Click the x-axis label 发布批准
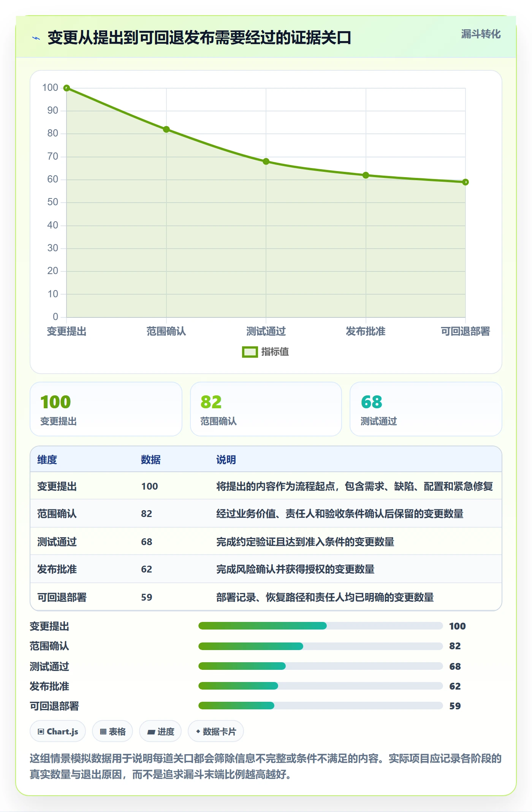Viewport: 532px width, 812px height. pyautogui.click(x=366, y=331)
